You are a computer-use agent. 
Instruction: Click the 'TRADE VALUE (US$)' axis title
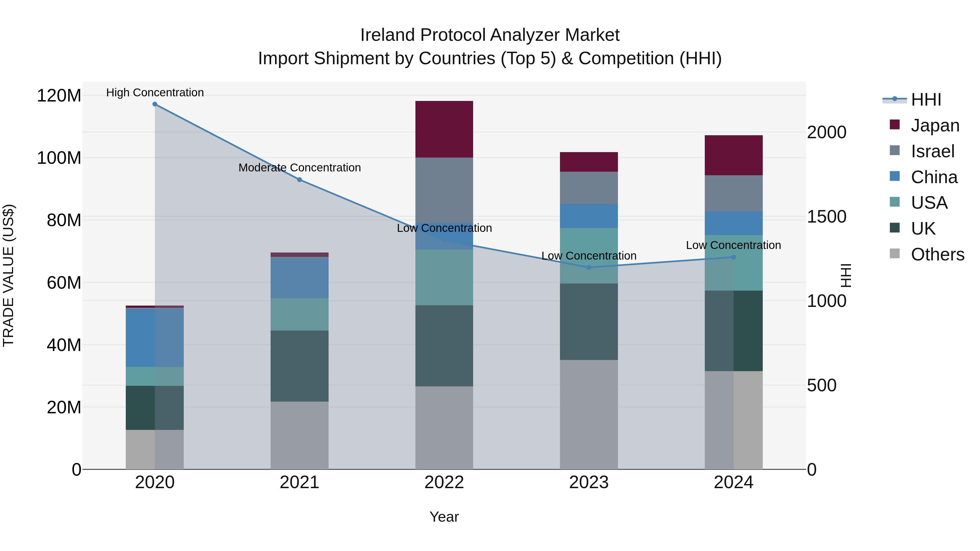click(8, 275)
